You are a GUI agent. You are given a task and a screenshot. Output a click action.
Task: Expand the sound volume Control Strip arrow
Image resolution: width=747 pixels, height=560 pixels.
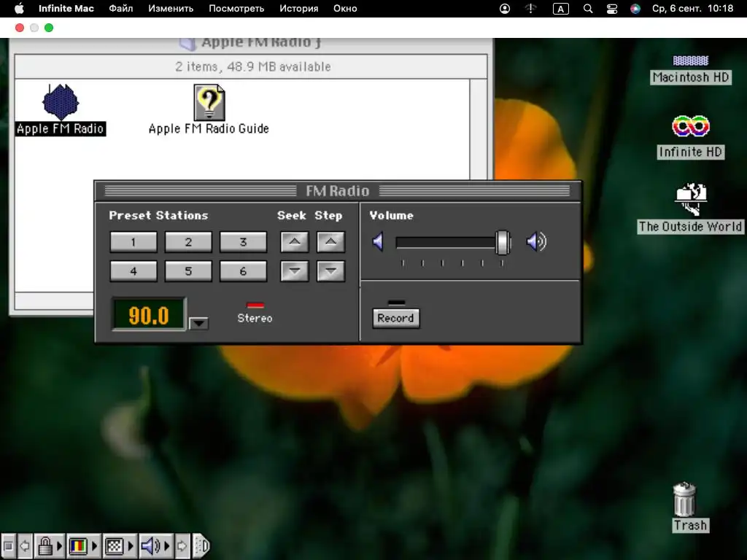pos(167,545)
